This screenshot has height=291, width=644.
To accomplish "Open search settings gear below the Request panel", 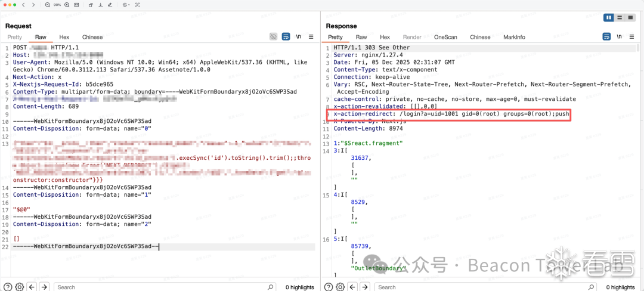I will click(19, 287).
